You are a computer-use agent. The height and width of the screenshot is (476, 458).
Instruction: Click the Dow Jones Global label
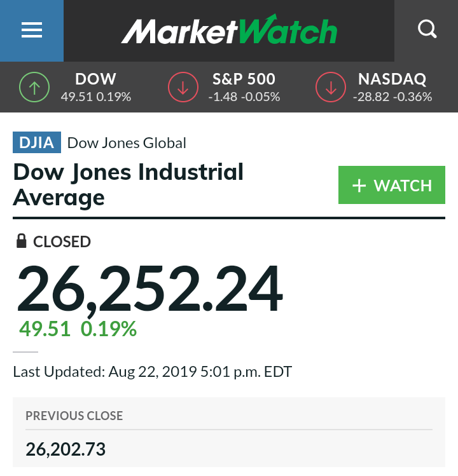click(x=127, y=143)
